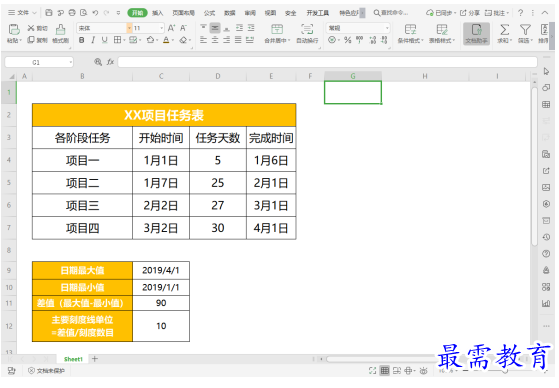Toggle Italic formatting

[93, 40]
